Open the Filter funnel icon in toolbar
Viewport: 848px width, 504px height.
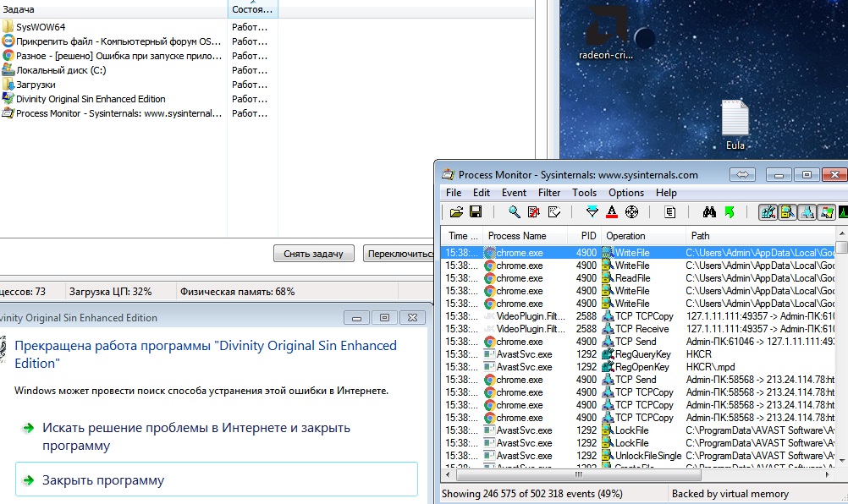[592, 211]
